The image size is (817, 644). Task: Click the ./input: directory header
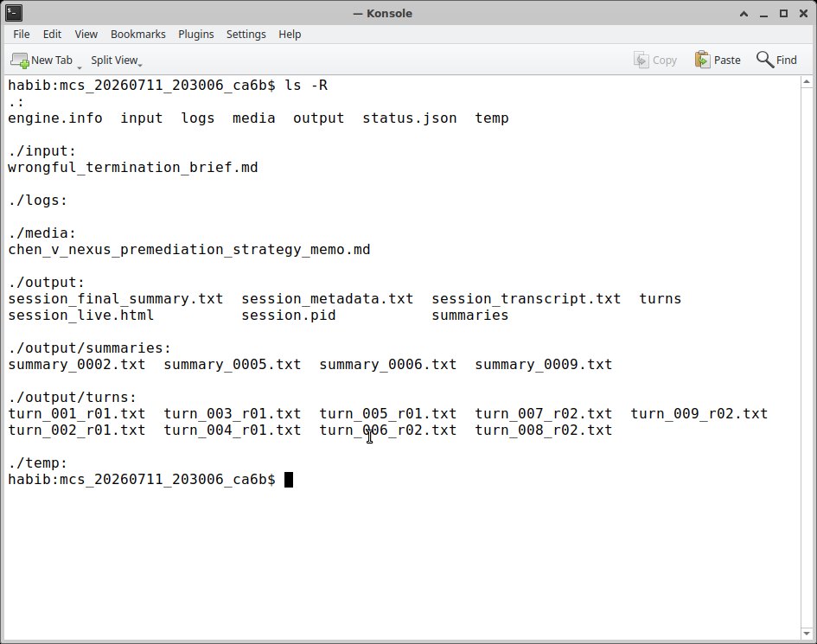(42, 151)
